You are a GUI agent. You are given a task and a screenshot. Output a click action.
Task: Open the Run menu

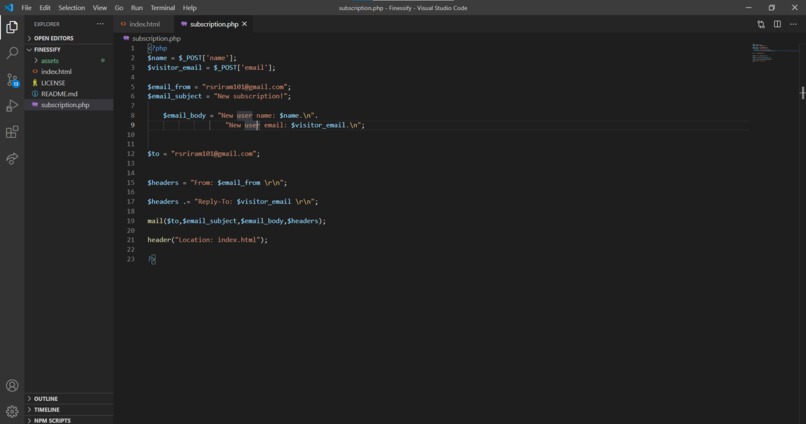(x=137, y=8)
